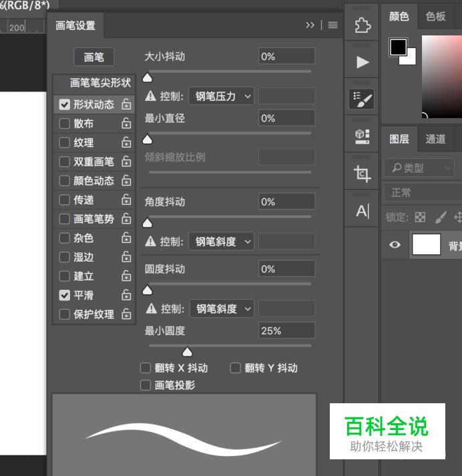
Task: Open the Character 'A' panel icon
Action: (x=363, y=211)
